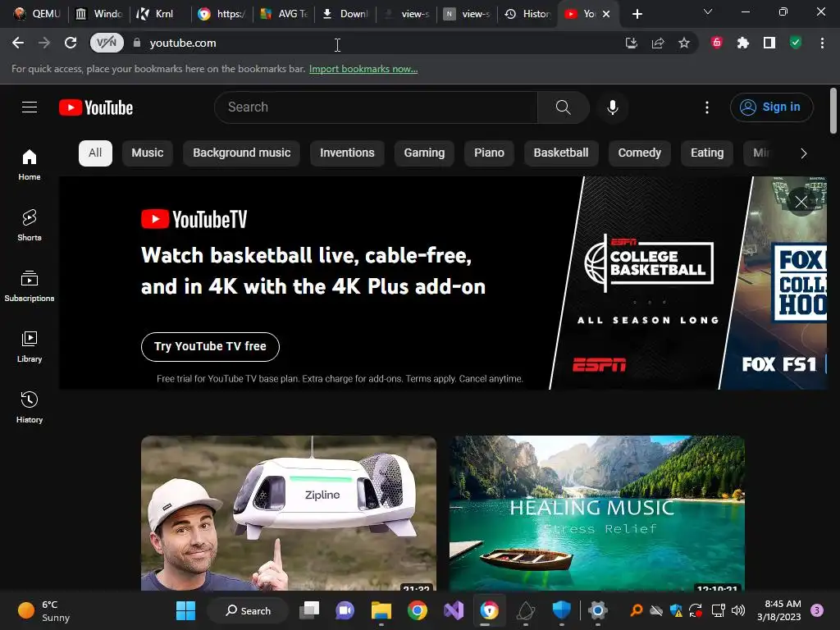Image resolution: width=840 pixels, height=630 pixels.
Task: Switch to the AVG tab
Action: (284, 14)
